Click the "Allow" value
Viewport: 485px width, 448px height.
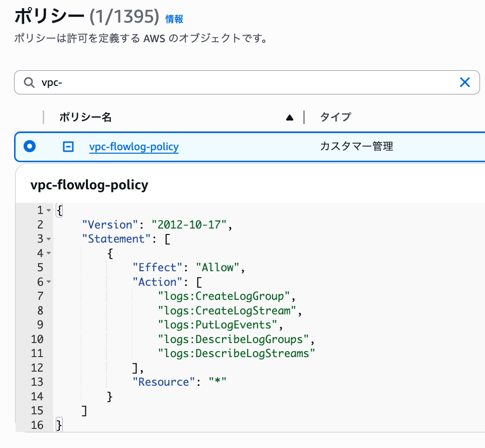(217, 267)
